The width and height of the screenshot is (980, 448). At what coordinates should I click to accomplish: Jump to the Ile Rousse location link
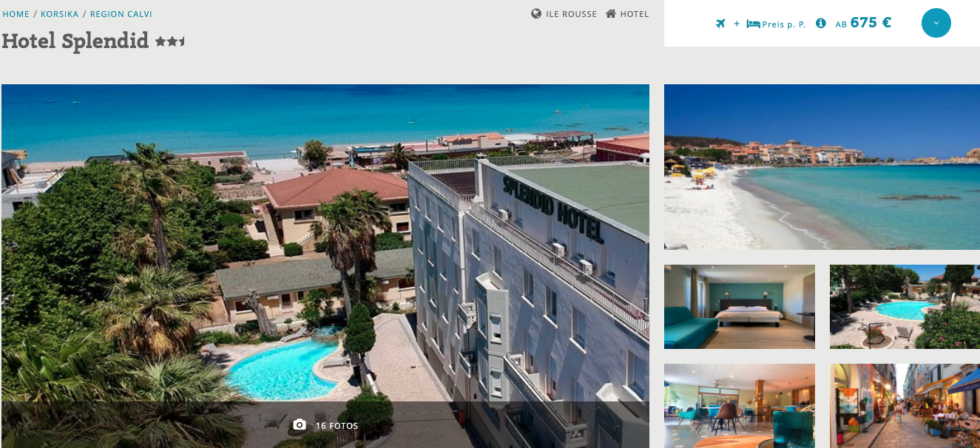click(x=571, y=14)
